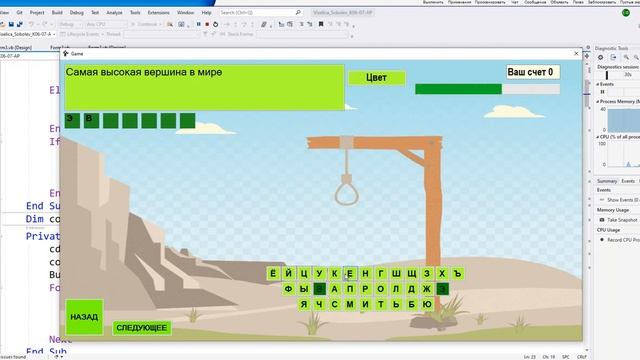Open Diagnostic Tools settings gear
The height and width of the screenshot is (360, 640).
click(x=600, y=57)
